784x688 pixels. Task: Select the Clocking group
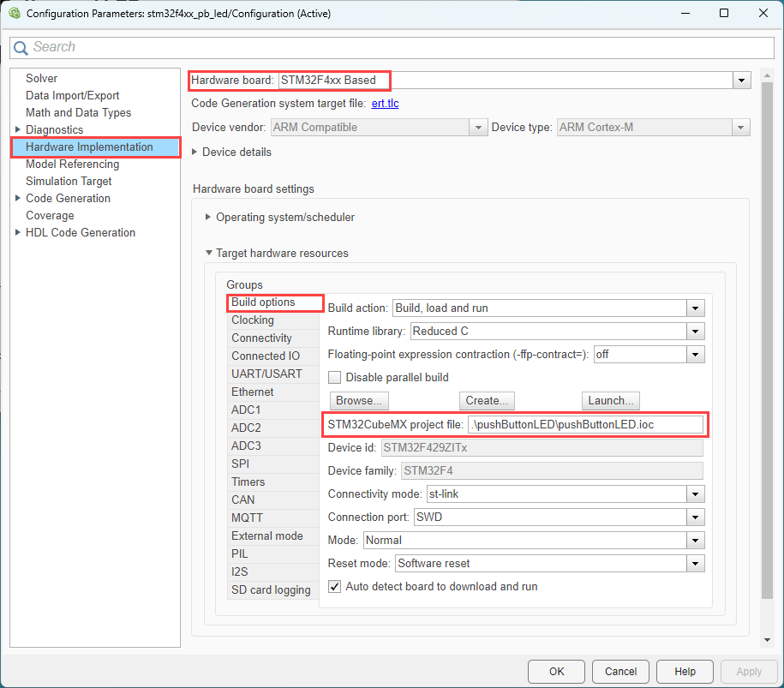[x=253, y=320]
